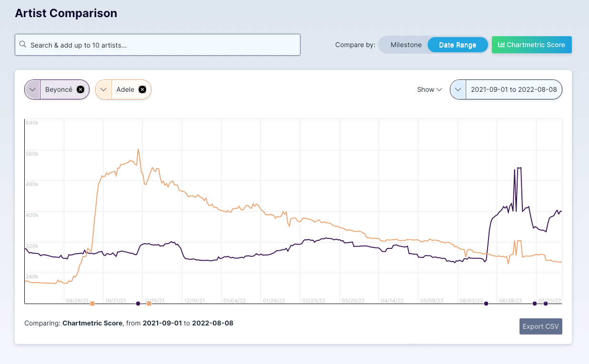Click the Adele artist name label

[x=125, y=89]
